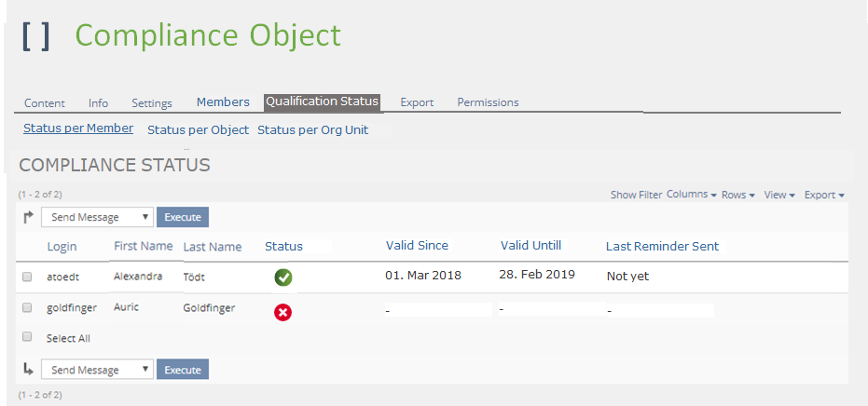This screenshot has height=406, width=868.
Task: Check the Select All checkbox
Action: [x=27, y=337]
